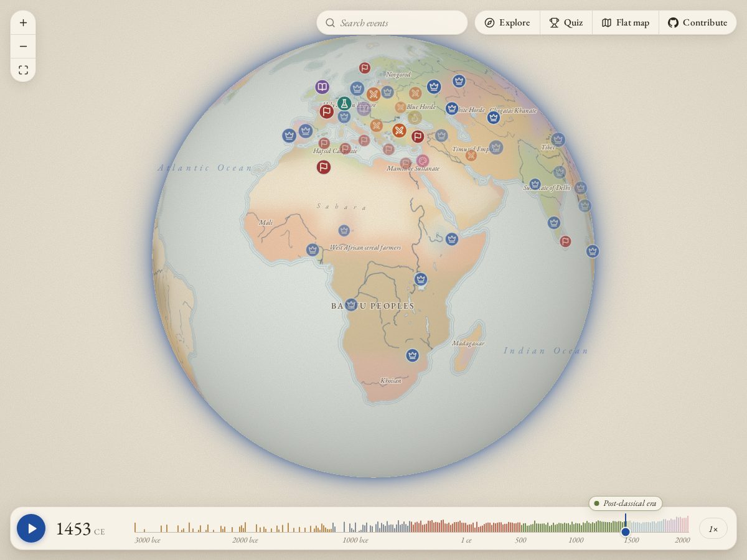Screen dimensions: 747x560
Task: Open the crown marker on White Horde
Action: [x=452, y=108]
